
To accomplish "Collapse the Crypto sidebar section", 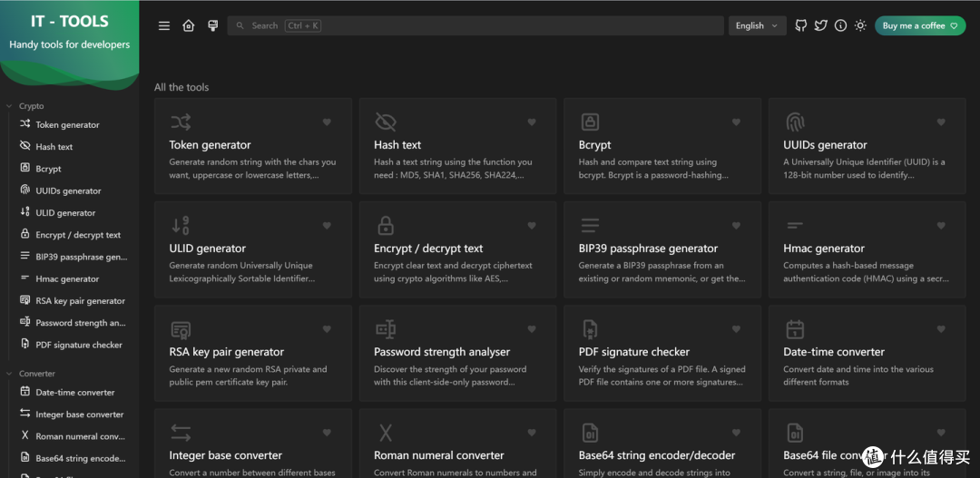I will point(25,106).
